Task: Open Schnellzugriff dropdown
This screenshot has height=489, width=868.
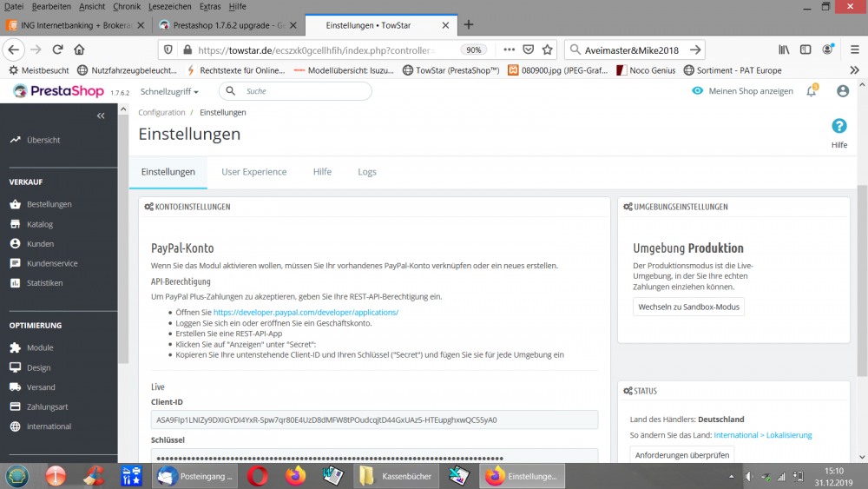Action: [169, 91]
